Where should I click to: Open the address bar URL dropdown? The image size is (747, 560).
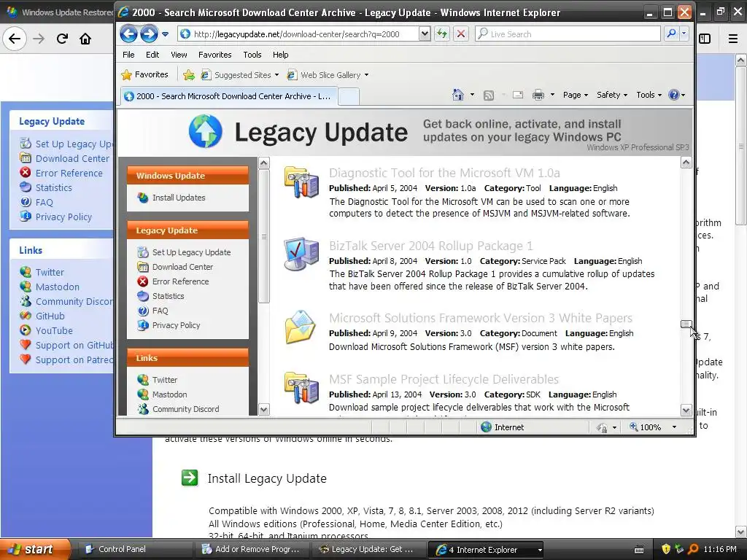pyautogui.click(x=425, y=34)
